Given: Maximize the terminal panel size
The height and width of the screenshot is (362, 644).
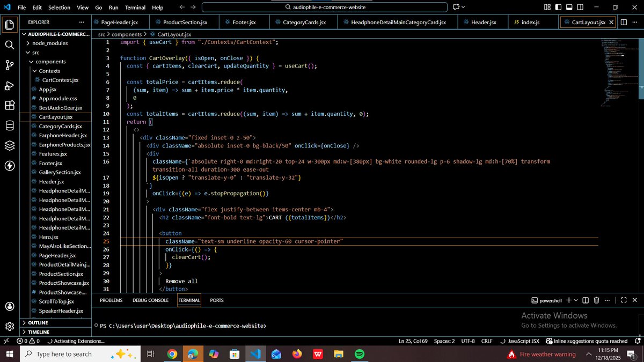Looking at the screenshot, I should point(624,300).
